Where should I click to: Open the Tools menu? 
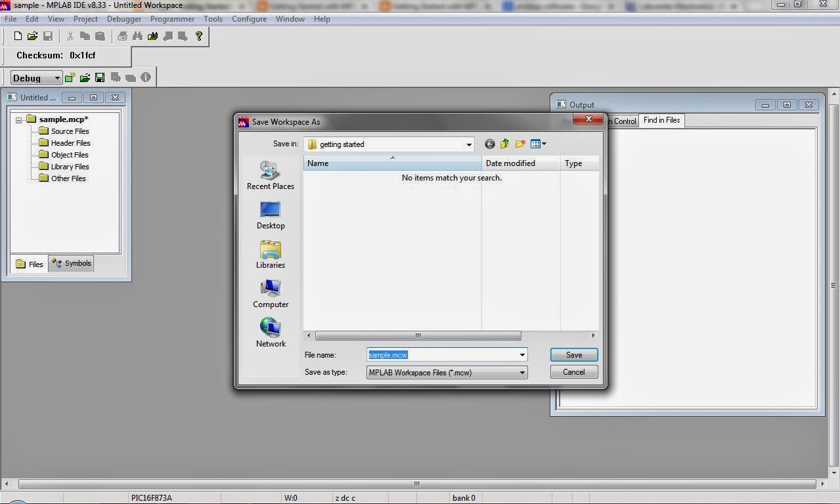tap(213, 19)
